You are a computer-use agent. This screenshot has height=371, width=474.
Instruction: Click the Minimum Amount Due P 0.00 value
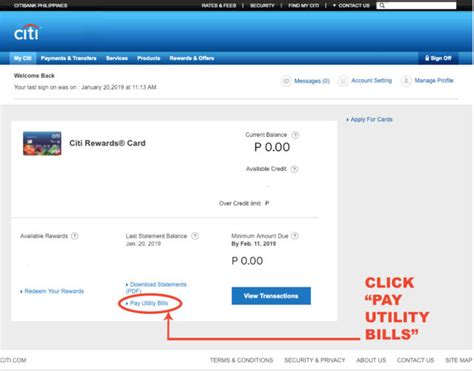point(247,261)
